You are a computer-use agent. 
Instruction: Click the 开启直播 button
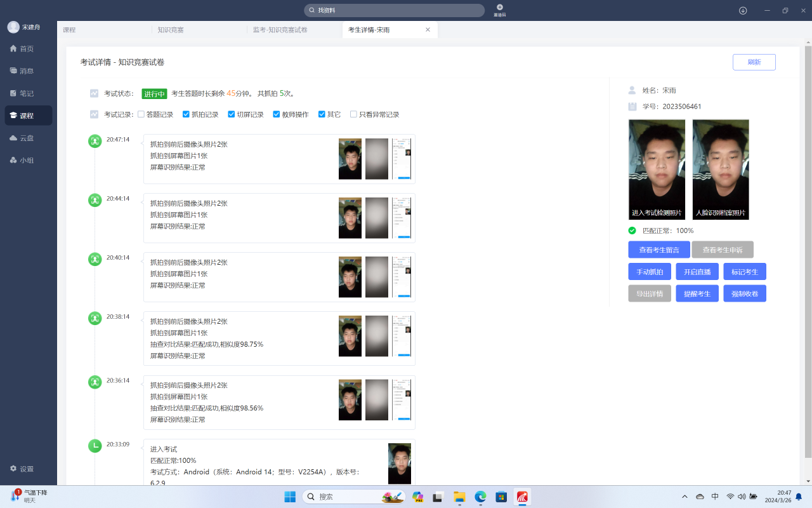pyautogui.click(x=697, y=272)
